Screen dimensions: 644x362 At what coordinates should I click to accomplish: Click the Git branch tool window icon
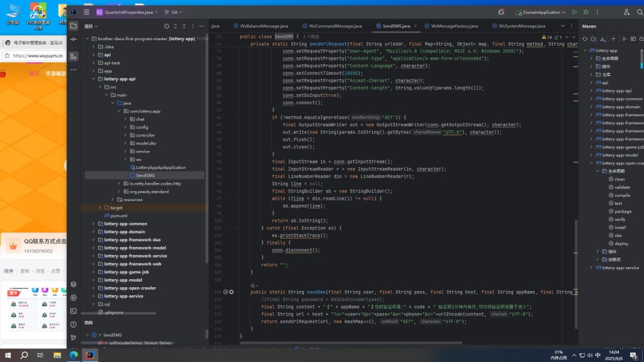[x=74, y=337]
